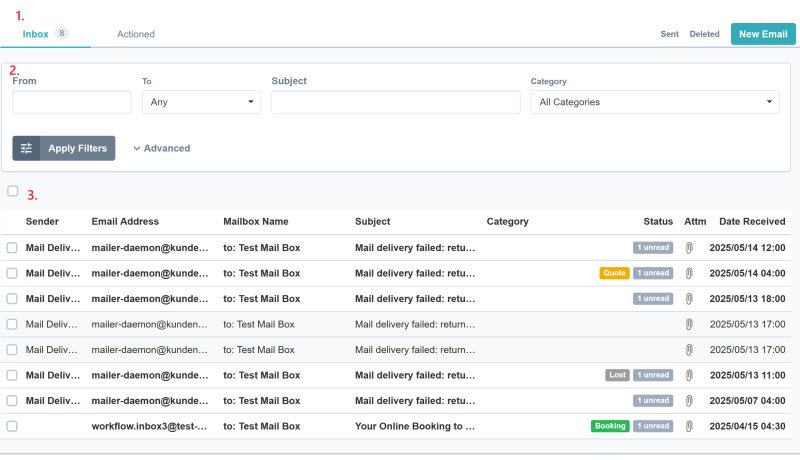
Task: Tick the select-all checkbox above the email list
Action: 13,191
